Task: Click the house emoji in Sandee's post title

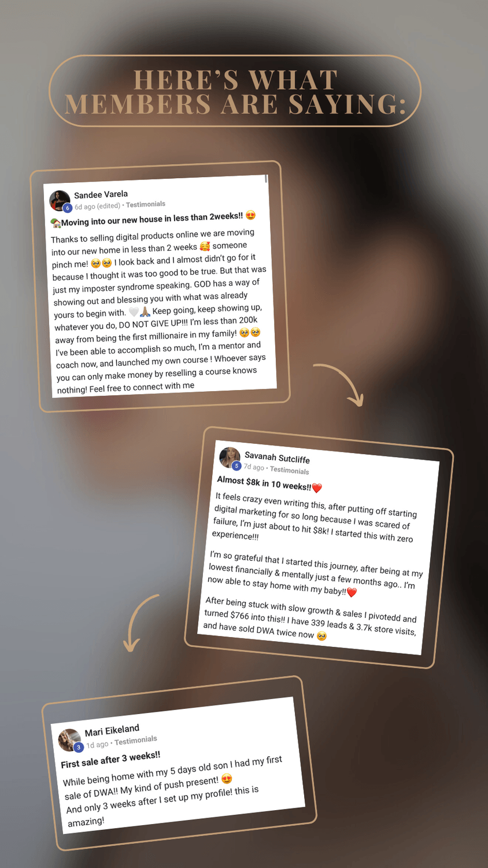Action: tap(56, 223)
